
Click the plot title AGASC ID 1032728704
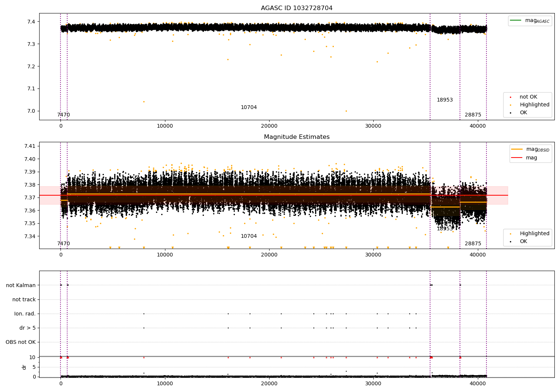296,8
